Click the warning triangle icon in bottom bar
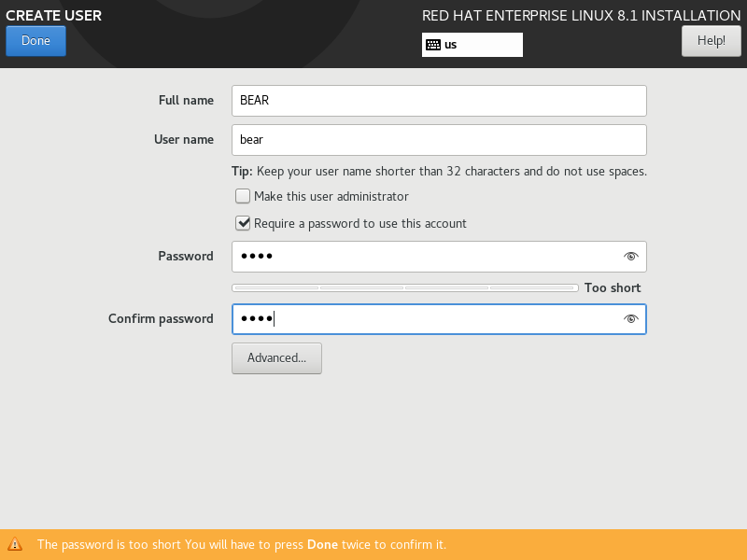747x560 pixels. 15,544
